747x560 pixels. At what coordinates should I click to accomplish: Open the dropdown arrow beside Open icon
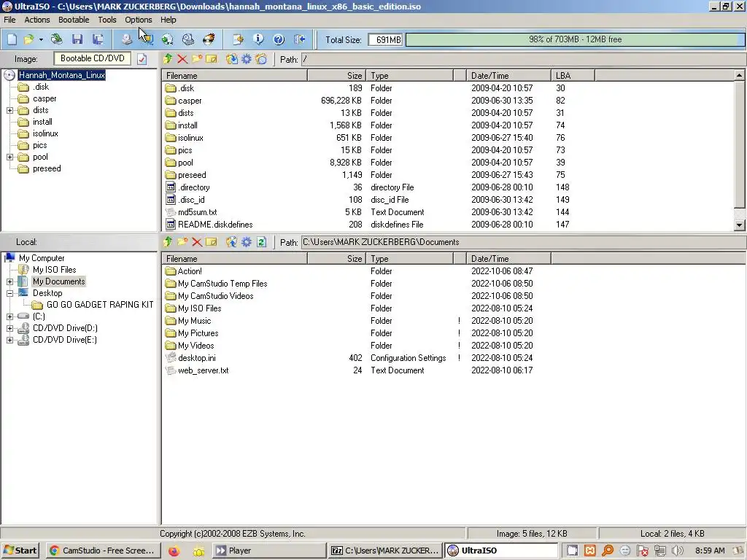click(41, 39)
